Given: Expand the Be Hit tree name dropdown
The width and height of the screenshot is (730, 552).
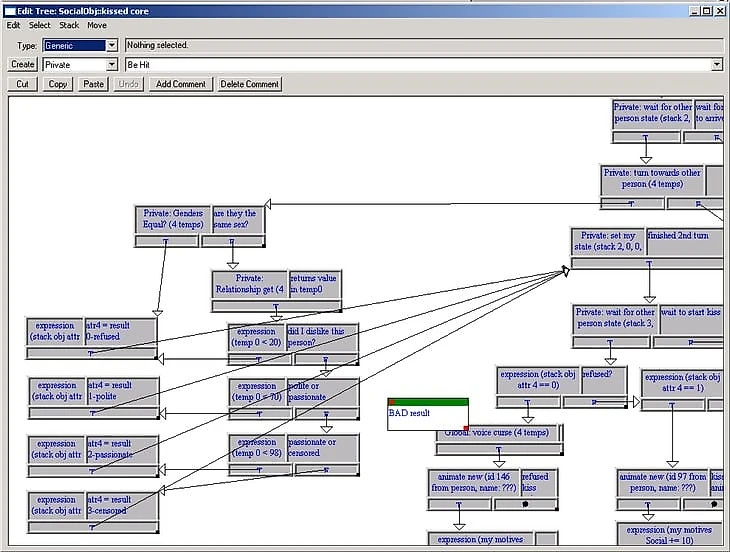Looking at the screenshot, I should coord(716,64).
